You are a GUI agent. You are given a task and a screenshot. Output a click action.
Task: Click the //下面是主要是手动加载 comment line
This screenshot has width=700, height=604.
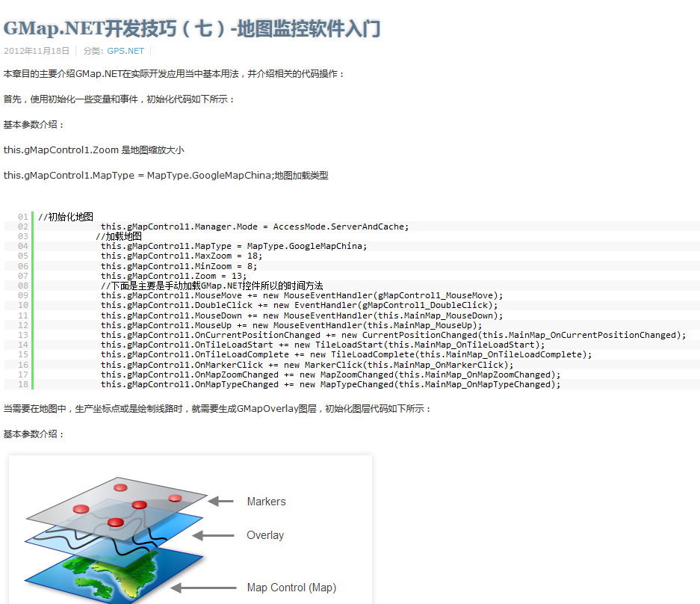coord(211,286)
